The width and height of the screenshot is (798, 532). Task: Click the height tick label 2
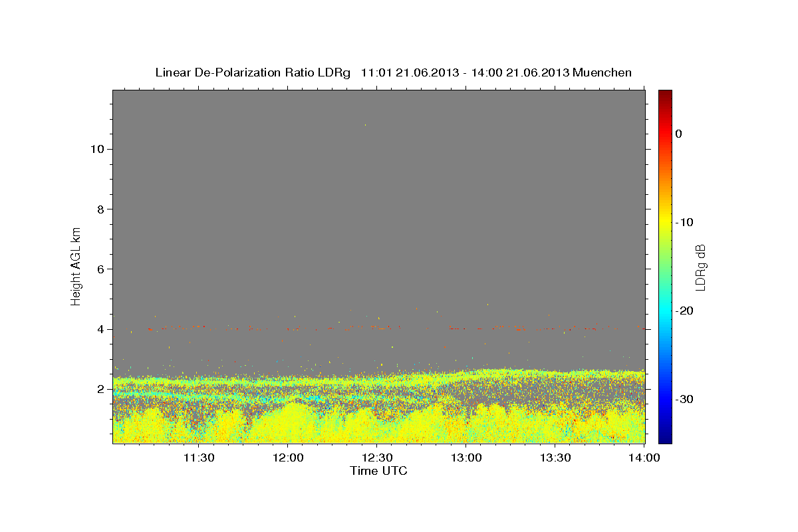click(99, 388)
